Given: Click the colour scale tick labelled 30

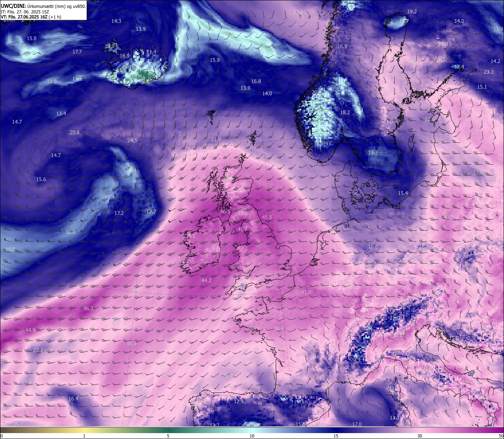Looking at the screenshot, I should [x=420, y=436].
